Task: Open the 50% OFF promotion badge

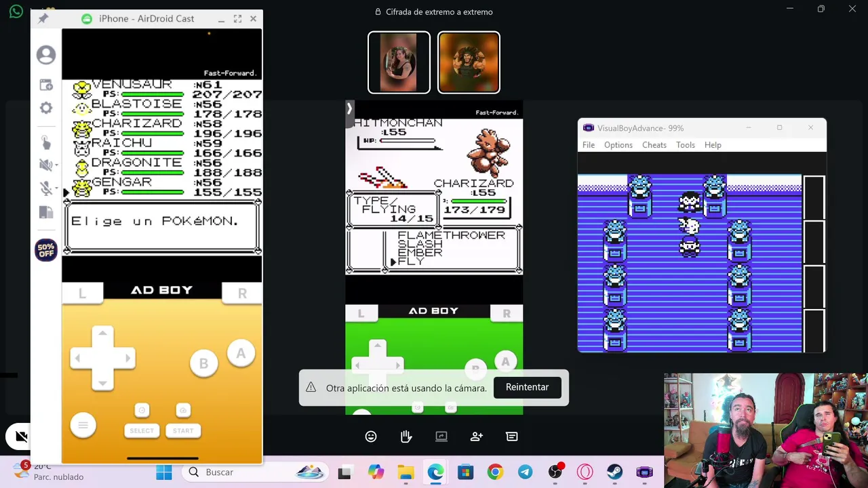Action: click(x=46, y=250)
